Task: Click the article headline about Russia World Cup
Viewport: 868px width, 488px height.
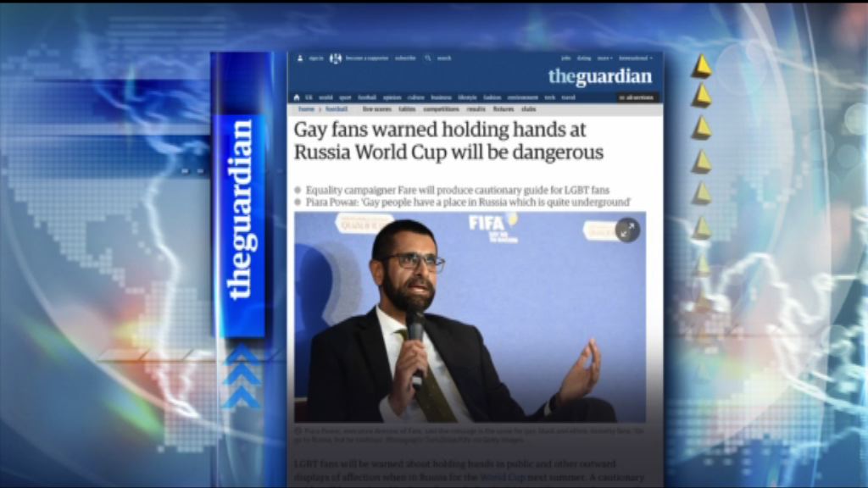Action: click(x=448, y=141)
